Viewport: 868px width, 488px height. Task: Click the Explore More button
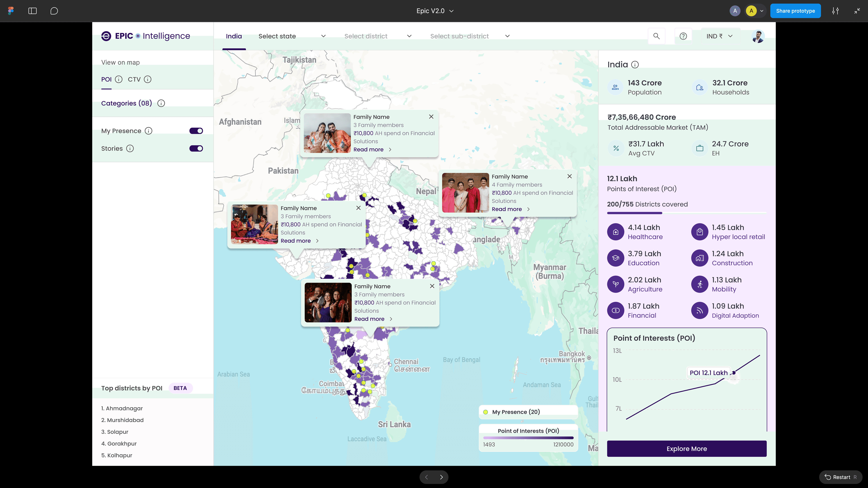687,449
